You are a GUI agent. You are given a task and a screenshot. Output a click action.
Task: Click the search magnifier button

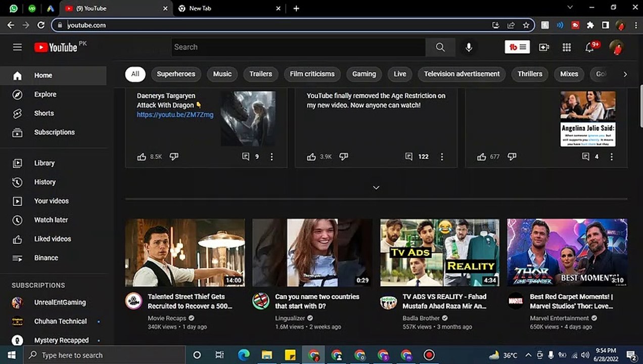tap(440, 47)
